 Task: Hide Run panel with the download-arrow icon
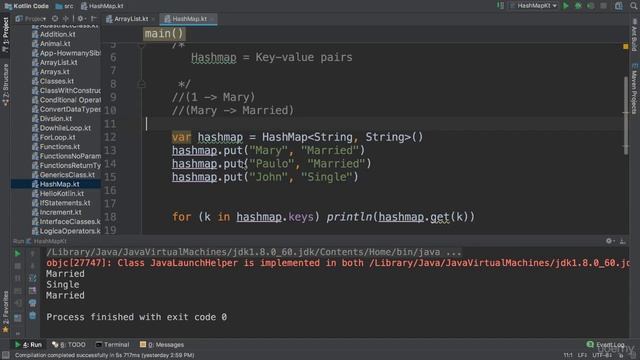pyautogui.click(x=622, y=241)
